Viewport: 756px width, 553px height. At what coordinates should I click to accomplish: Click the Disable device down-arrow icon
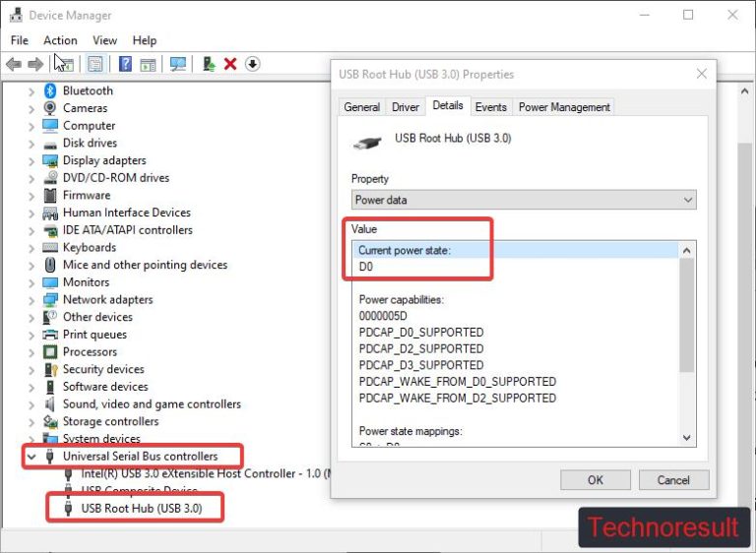tap(253, 64)
